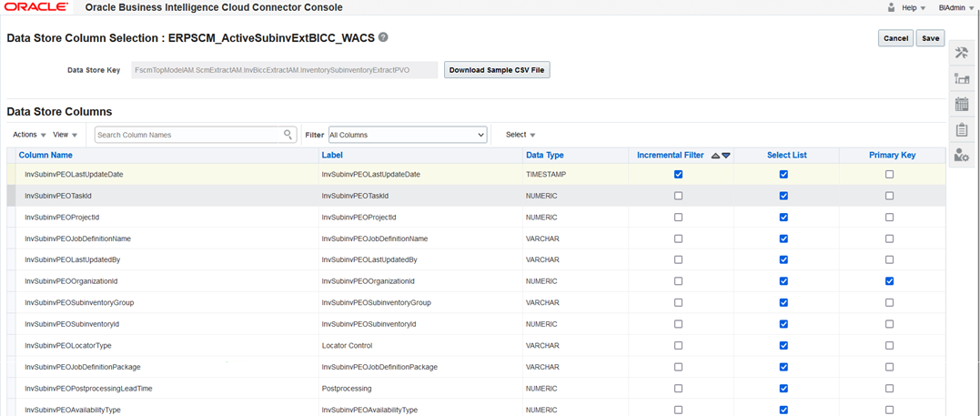Sort by Data Type header
Image resolution: width=980 pixels, height=416 pixels.
coord(545,155)
